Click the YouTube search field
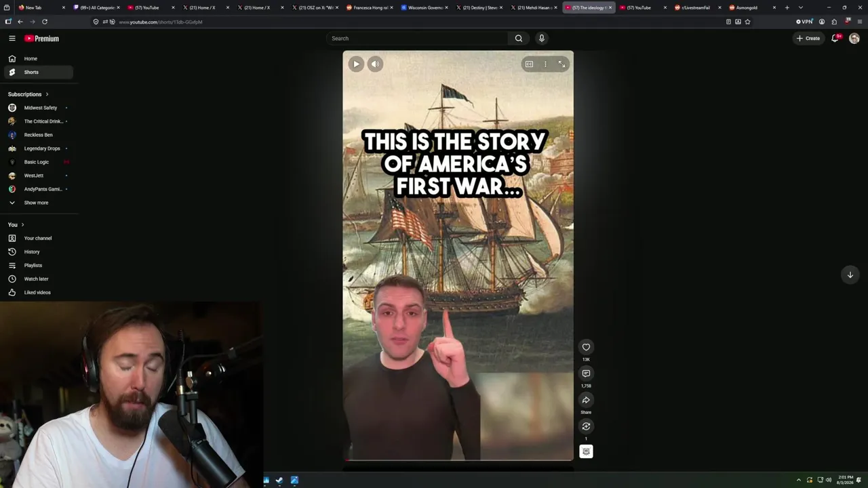Viewport: 868px width, 488px height. tap(417, 39)
